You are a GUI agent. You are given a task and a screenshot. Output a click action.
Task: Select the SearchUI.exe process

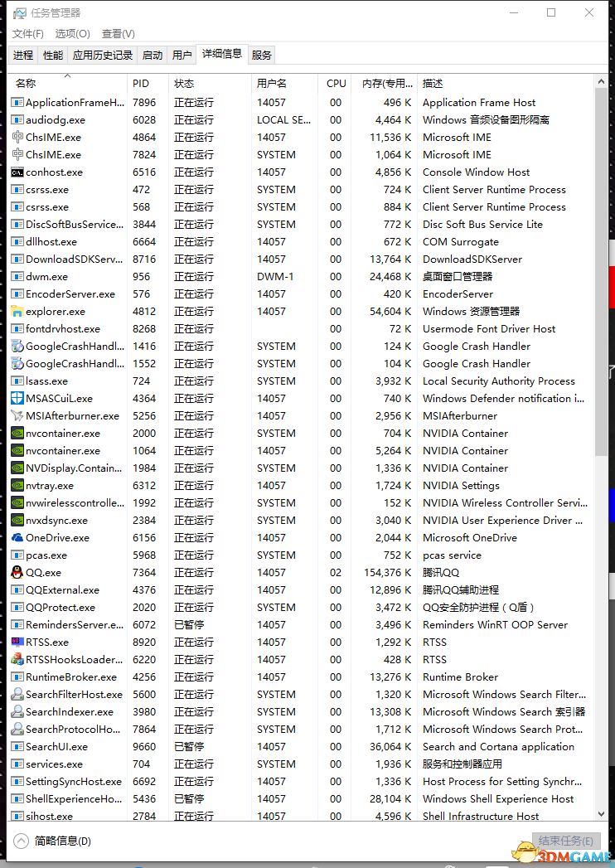tap(301, 747)
